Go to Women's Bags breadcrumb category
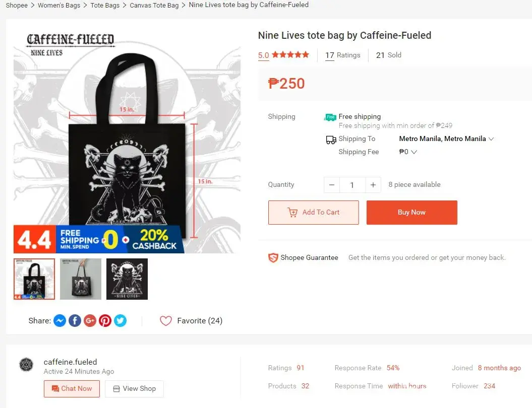Screen dimensions: 532x408 (x=58, y=6)
